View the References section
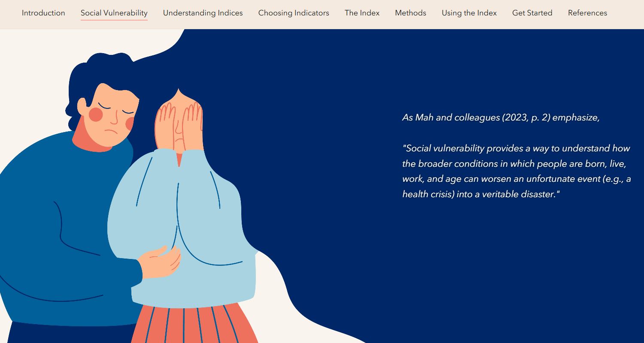Image resolution: width=644 pixels, height=343 pixels. tap(587, 13)
